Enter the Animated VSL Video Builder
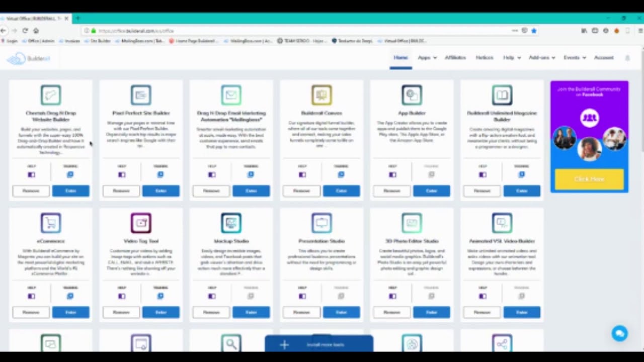Screen dimensions: 644x362 tap(522, 312)
